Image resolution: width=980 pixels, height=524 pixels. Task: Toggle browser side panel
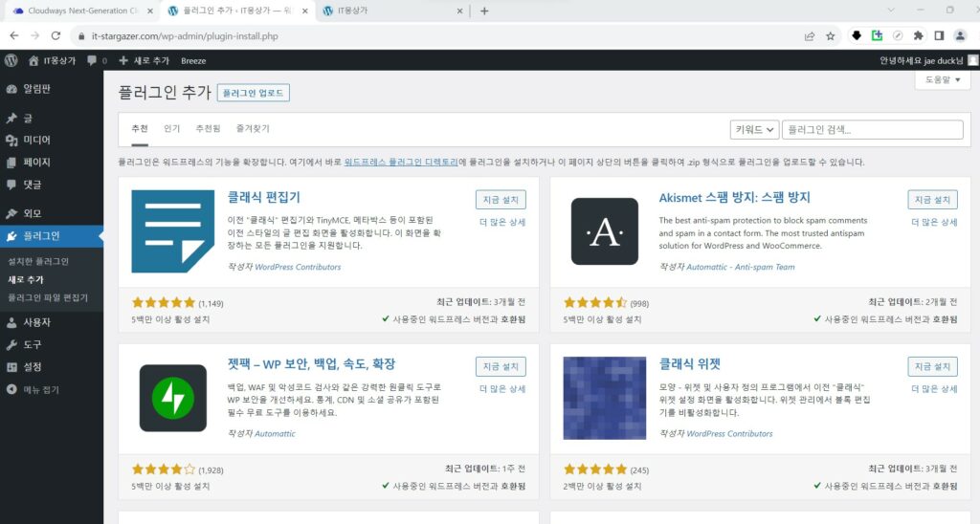(939, 36)
